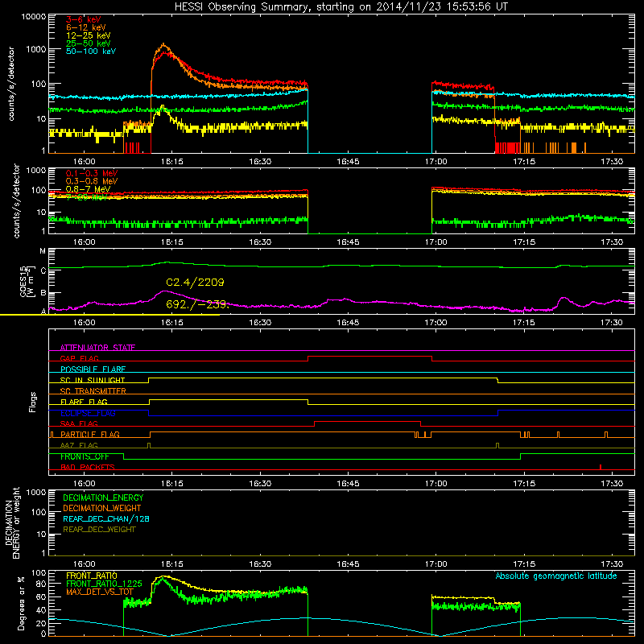Click the SAA_FLAG label
Screen dimensions: 644x644
pyautogui.click(x=79, y=423)
